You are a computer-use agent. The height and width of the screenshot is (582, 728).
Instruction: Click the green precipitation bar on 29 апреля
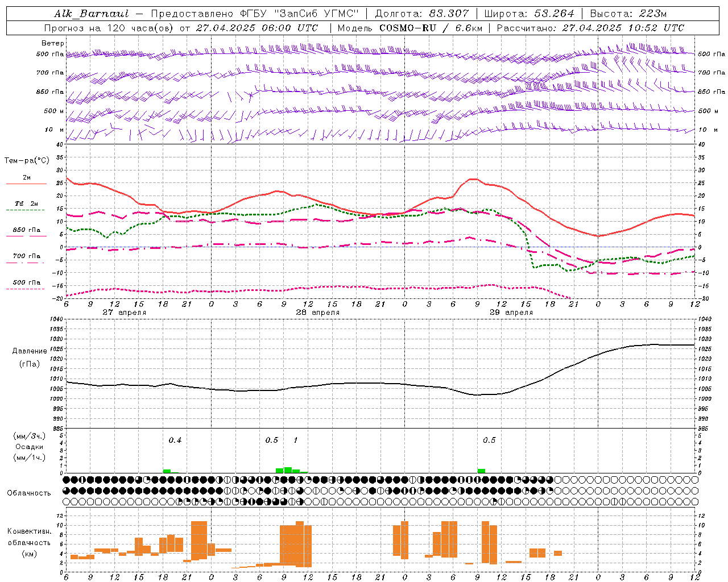[481, 471]
